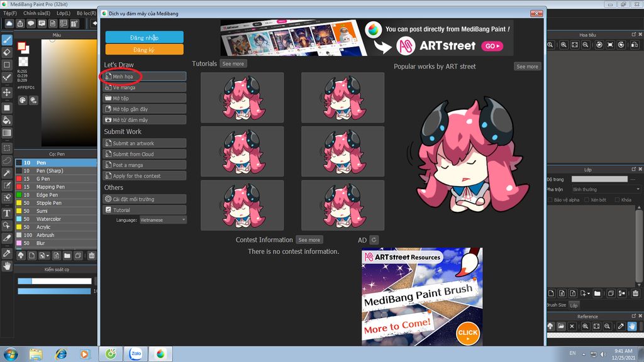Select the Hand tool in left toolbar

pos(7,266)
